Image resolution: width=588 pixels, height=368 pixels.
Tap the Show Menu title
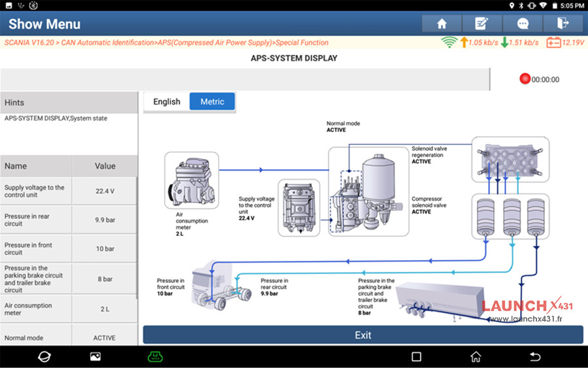pyautogui.click(x=44, y=24)
